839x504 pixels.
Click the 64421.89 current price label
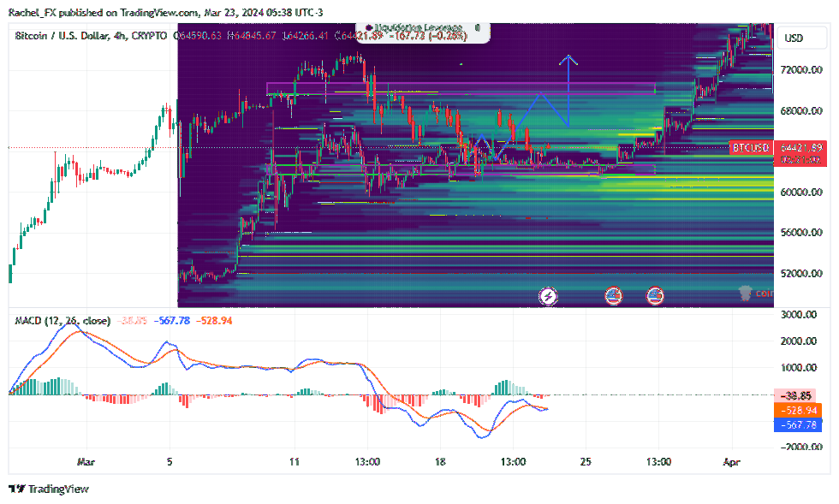pyautogui.click(x=800, y=148)
